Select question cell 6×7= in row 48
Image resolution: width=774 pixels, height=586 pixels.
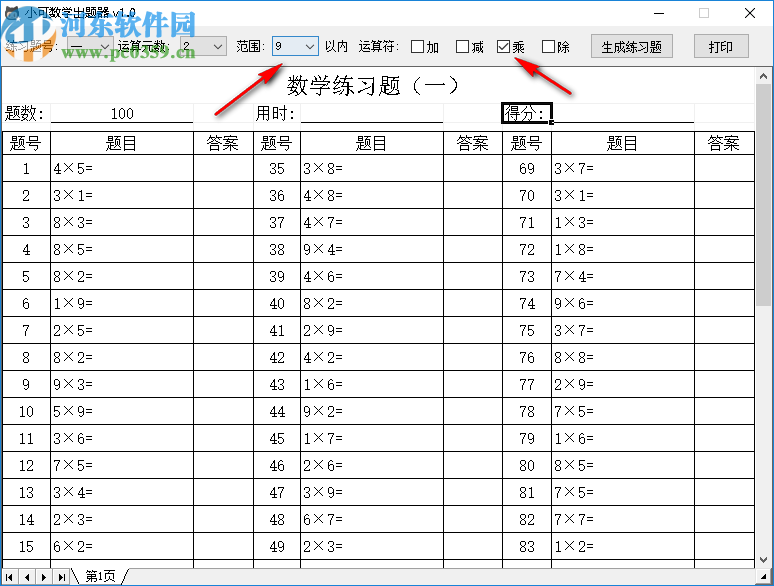[x=372, y=519]
